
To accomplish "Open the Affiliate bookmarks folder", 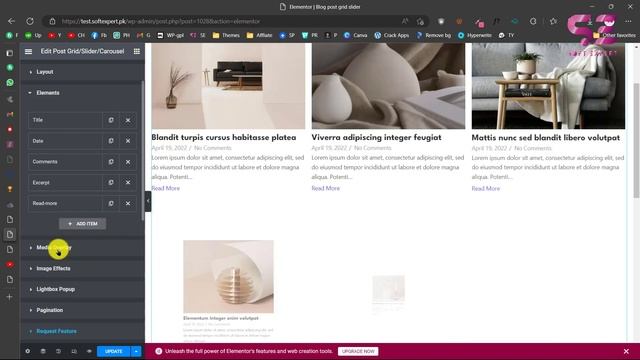I will pos(259,36).
